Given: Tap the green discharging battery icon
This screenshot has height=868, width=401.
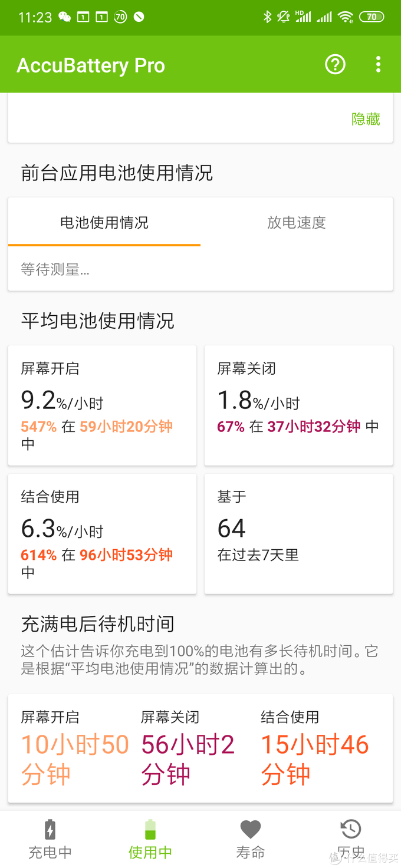Looking at the screenshot, I should coord(150,829).
